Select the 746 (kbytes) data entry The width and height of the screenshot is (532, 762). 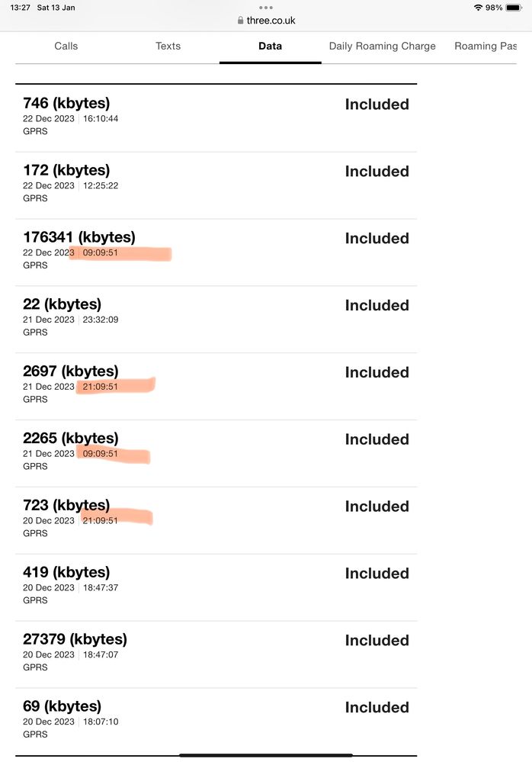click(x=66, y=103)
